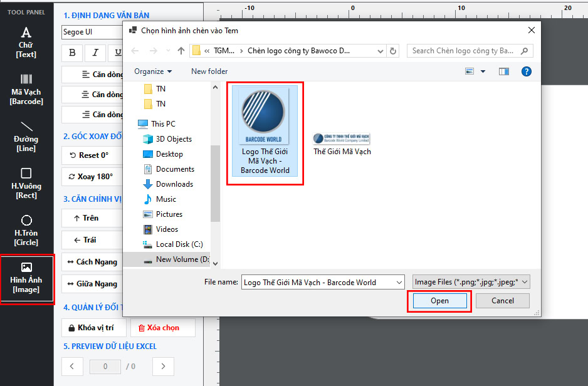Open the Pictures folder

[163, 214]
